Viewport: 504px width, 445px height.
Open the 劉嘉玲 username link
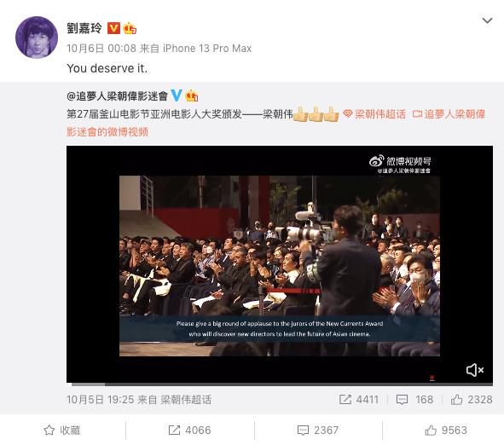pyautogui.click(x=84, y=28)
